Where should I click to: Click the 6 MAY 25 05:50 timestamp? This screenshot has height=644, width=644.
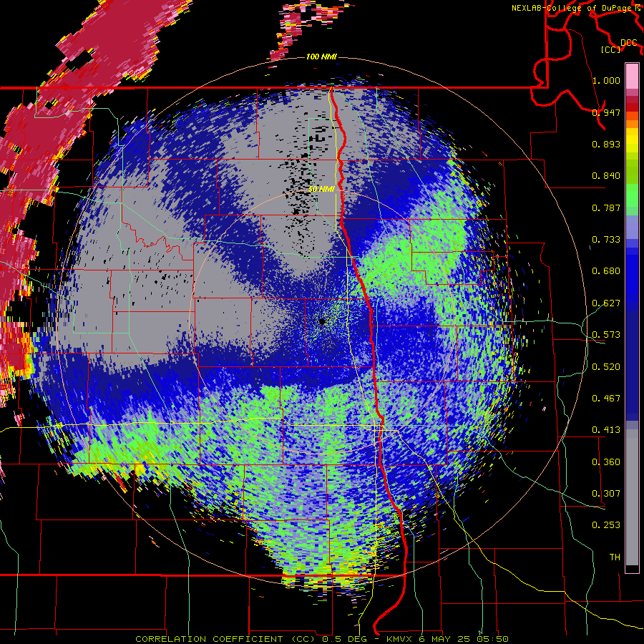pyautogui.click(x=464, y=639)
